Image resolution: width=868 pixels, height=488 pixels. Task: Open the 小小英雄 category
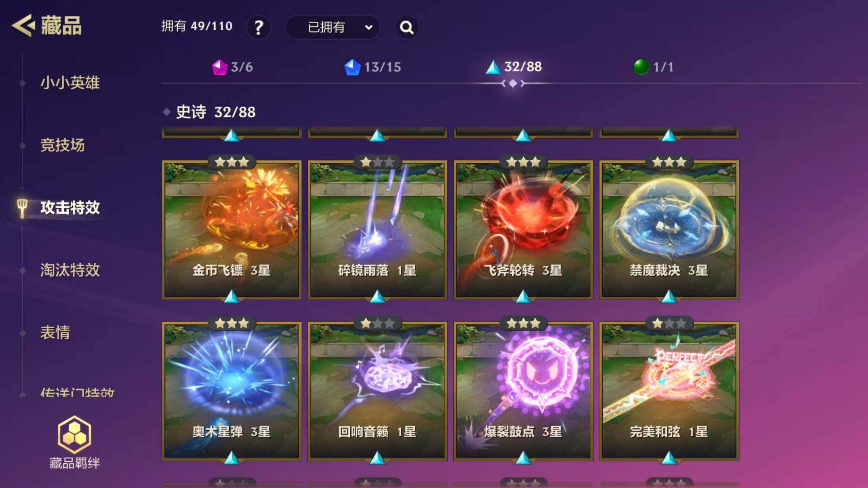pyautogui.click(x=70, y=83)
